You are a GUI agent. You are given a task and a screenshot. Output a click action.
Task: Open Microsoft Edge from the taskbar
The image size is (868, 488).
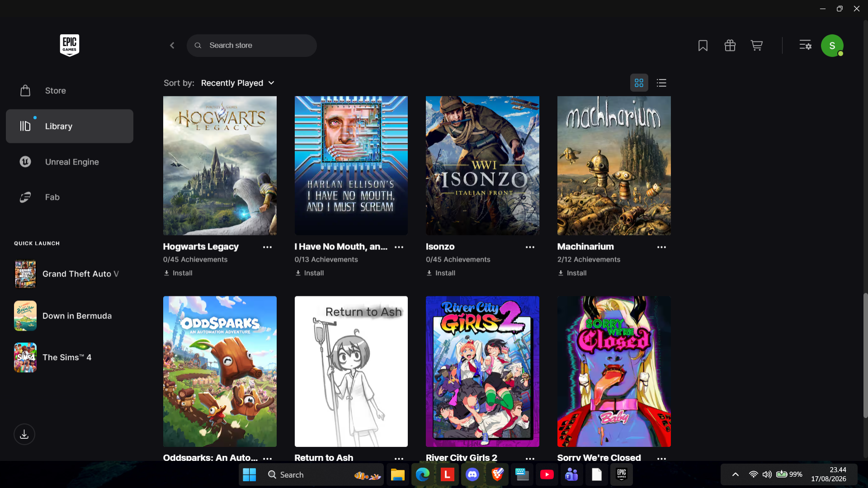pos(423,474)
